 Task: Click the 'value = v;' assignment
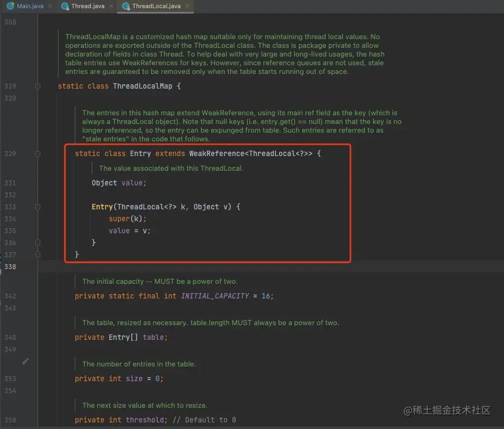click(x=130, y=231)
